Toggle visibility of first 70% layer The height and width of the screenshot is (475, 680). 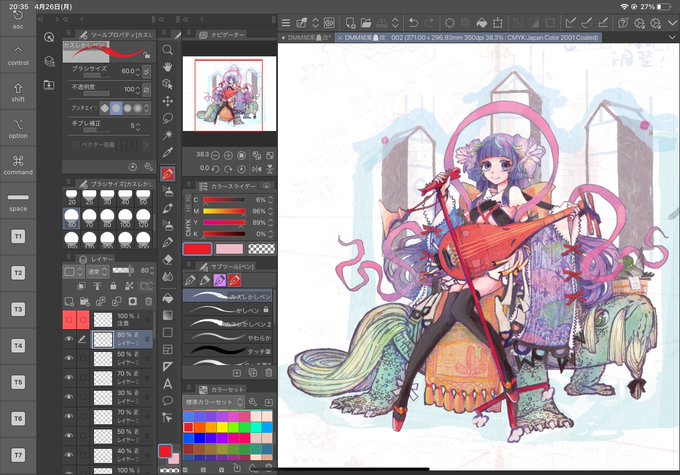[x=69, y=378]
